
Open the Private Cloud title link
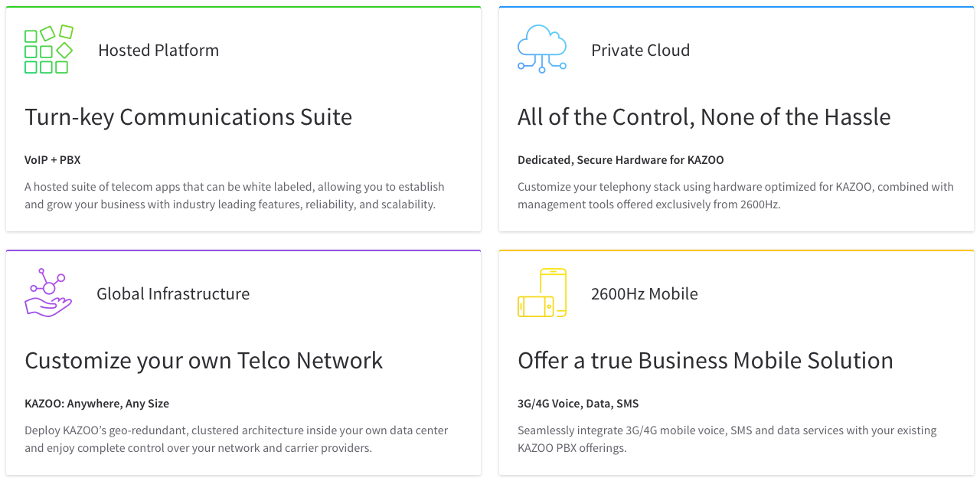click(x=640, y=51)
